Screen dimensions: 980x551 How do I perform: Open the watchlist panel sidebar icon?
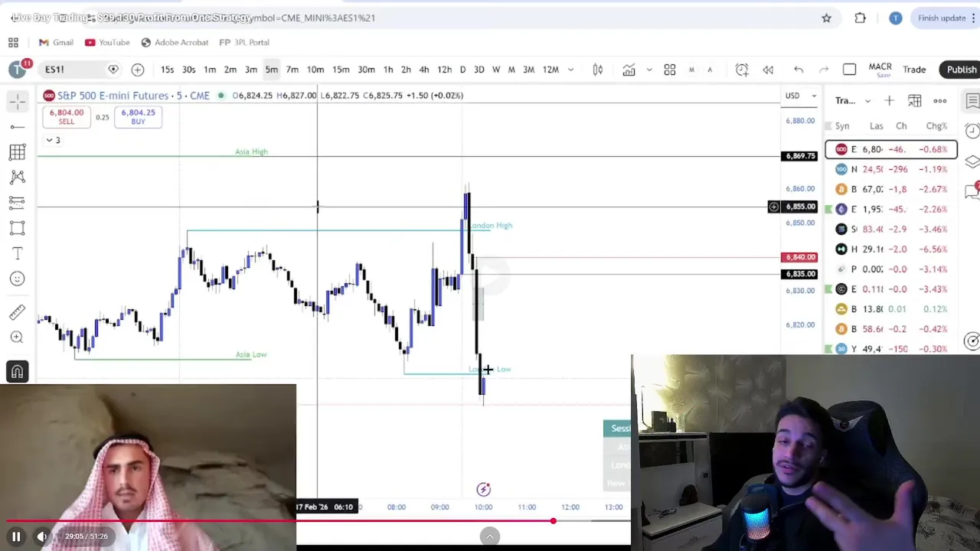point(972,101)
